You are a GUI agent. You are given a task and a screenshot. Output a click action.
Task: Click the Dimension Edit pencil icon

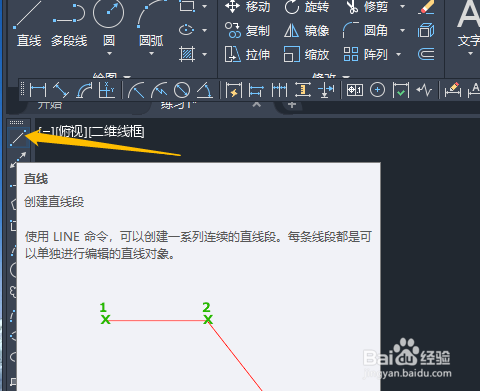[453, 90]
